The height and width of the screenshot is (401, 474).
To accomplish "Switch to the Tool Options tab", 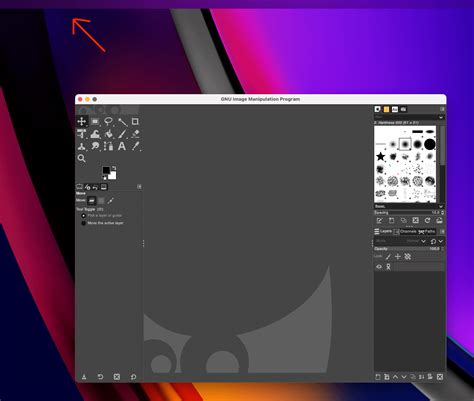I will pos(80,187).
